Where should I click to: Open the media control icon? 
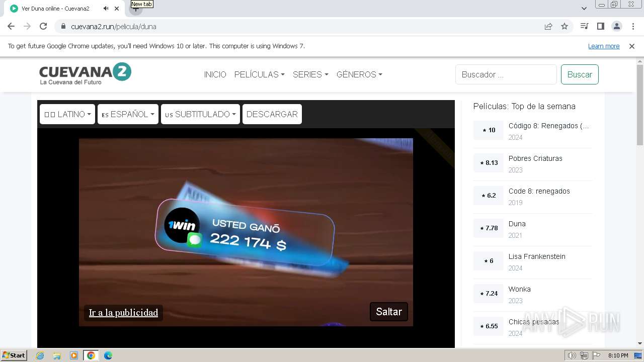[585, 27]
